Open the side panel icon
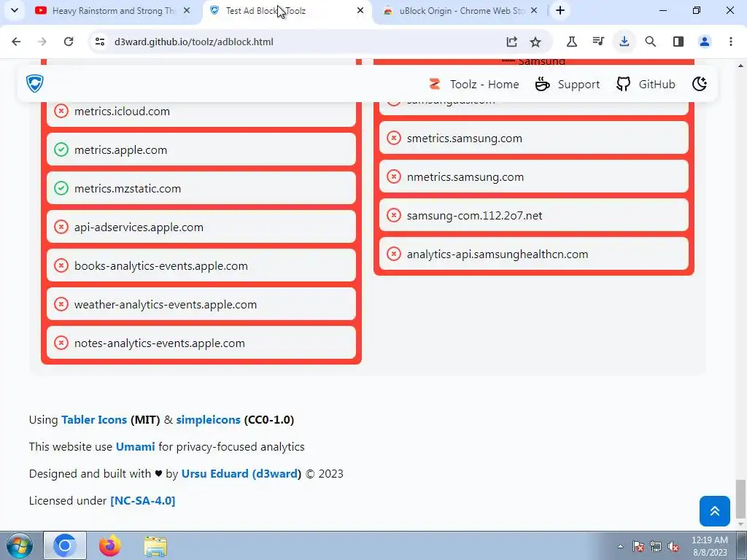The height and width of the screenshot is (560, 747). 678,42
